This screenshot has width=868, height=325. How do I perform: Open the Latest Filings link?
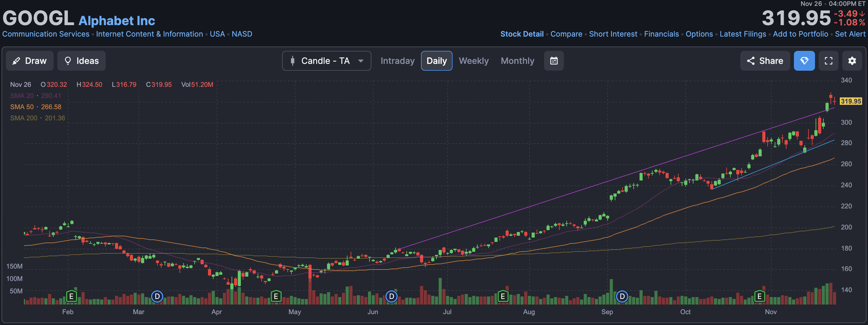tap(743, 34)
